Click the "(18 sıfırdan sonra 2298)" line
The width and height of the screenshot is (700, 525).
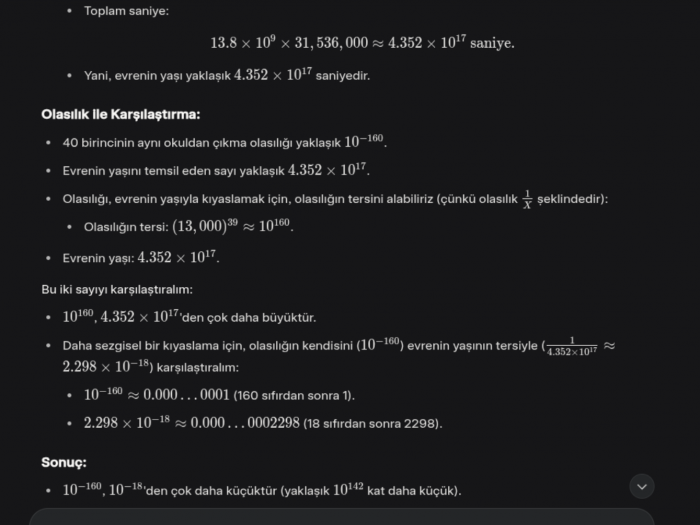[262, 423]
